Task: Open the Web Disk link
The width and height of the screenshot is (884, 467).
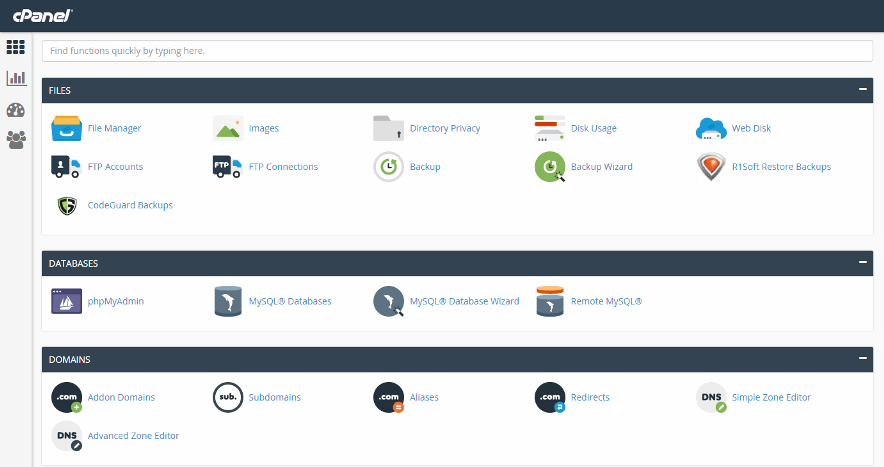Action: [751, 128]
